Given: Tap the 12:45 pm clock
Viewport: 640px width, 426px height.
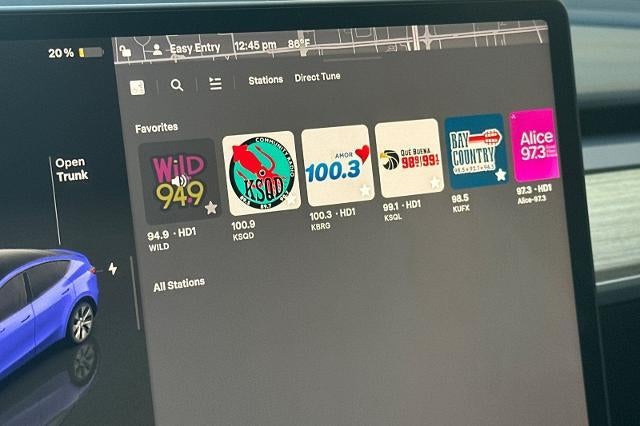Looking at the screenshot, I should click(256, 46).
